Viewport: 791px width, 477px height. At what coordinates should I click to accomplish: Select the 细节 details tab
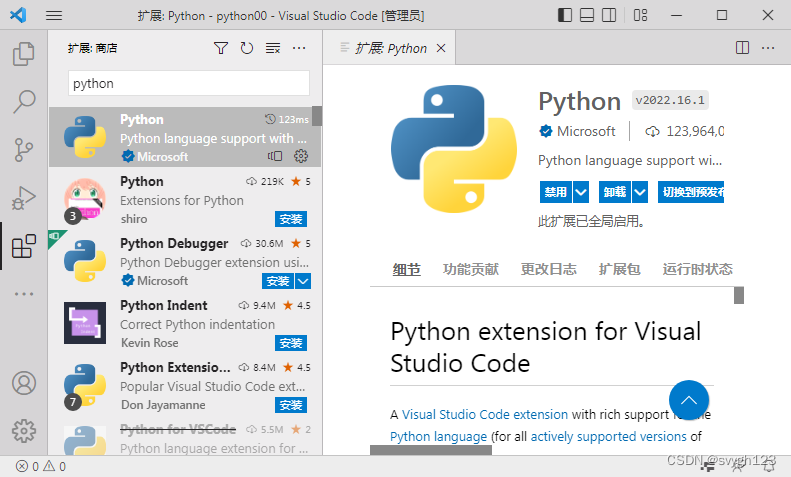pyautogui.click(x=407, y=269)
